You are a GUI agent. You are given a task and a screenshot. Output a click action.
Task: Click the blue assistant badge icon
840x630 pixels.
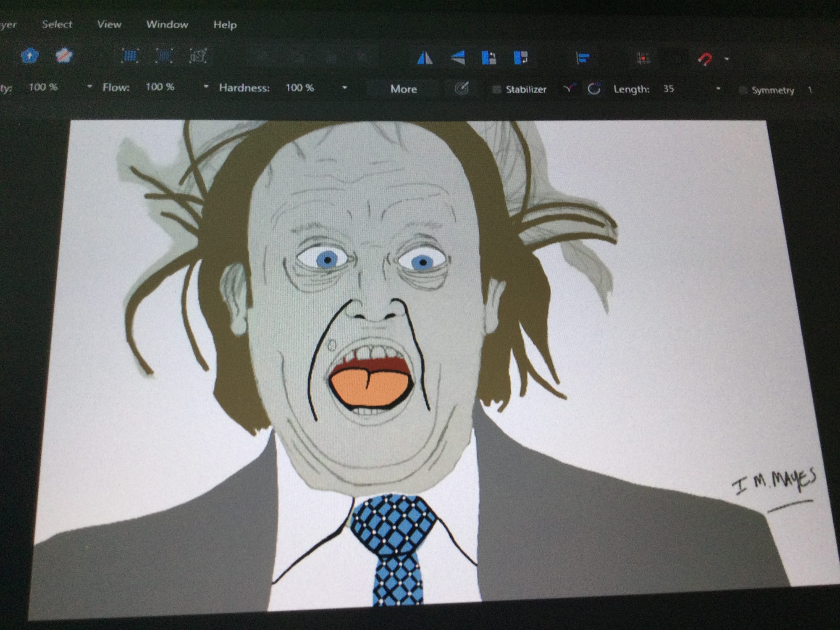(x=30, y=55)
